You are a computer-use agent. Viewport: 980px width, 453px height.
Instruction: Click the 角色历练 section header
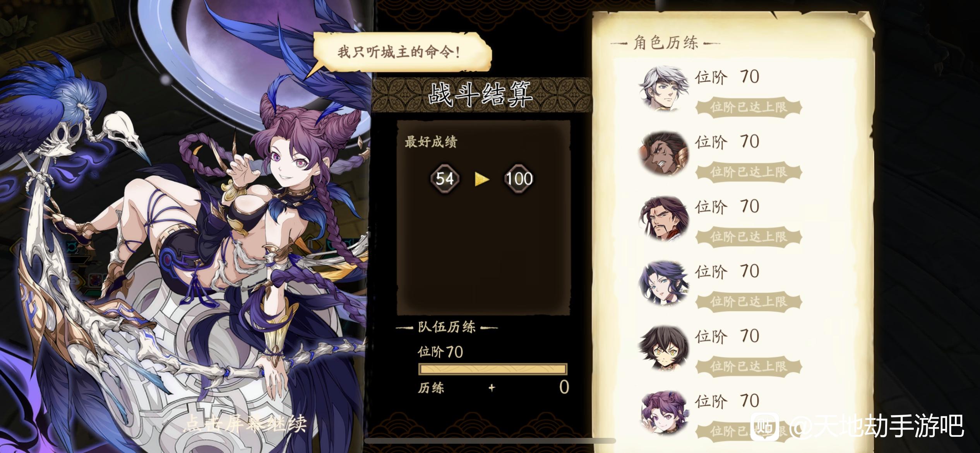click(x=666, y=43)
